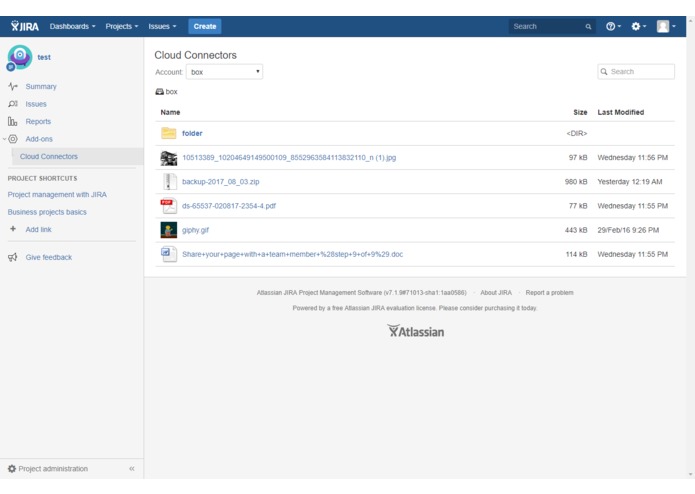Click the jpg file thumbnail
Image resolution: width=695 pixels, height=494 pixels.
(168, 158)
